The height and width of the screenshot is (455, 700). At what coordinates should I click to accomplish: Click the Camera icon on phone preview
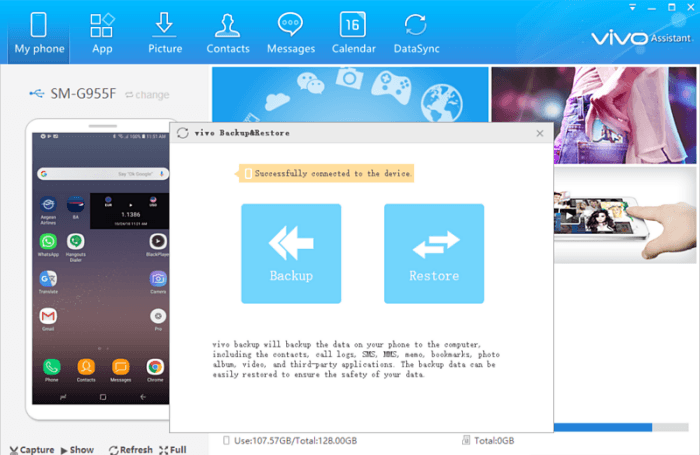click(158, 279)
